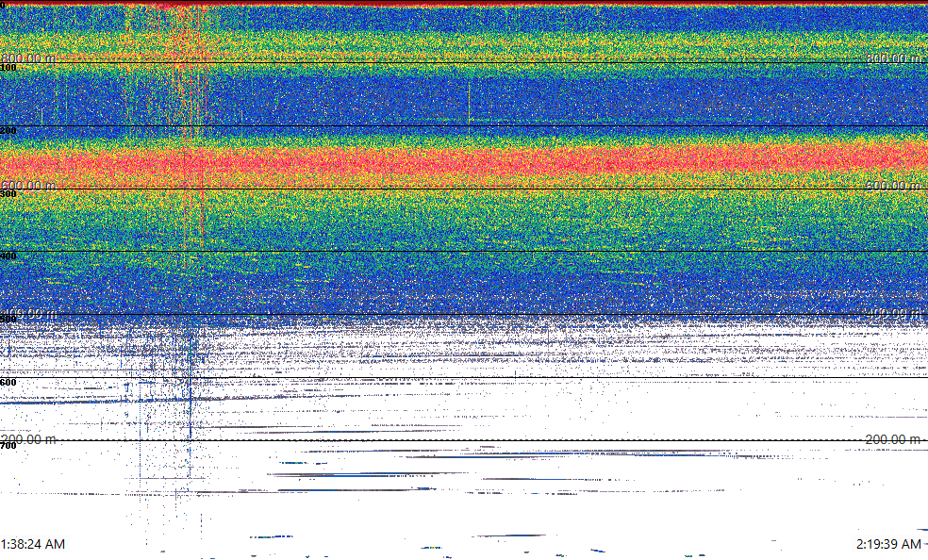The image size is (928, 560).
Task: Click the left-side 400.00 m range label
Action: (28, 313)
